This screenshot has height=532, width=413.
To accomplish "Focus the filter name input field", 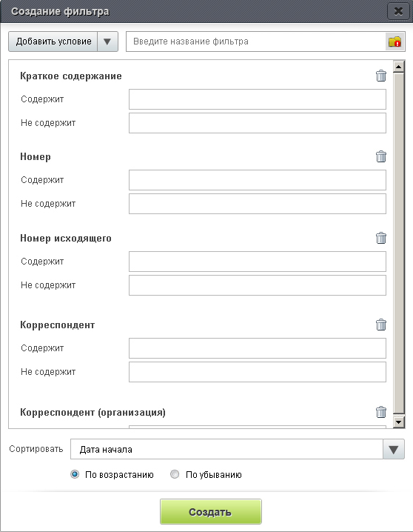I will (256, 41).
